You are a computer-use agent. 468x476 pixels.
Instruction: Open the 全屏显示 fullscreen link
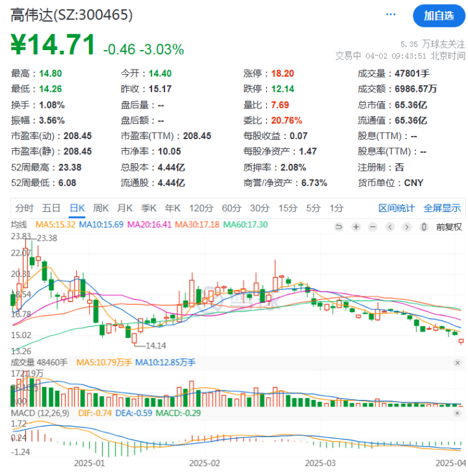[x=442, y=208]
